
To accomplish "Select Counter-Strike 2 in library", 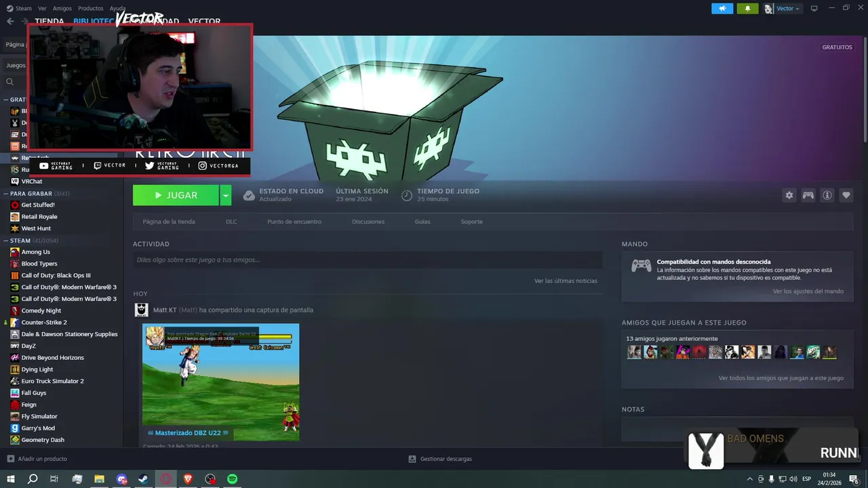I will coord(44,323).
